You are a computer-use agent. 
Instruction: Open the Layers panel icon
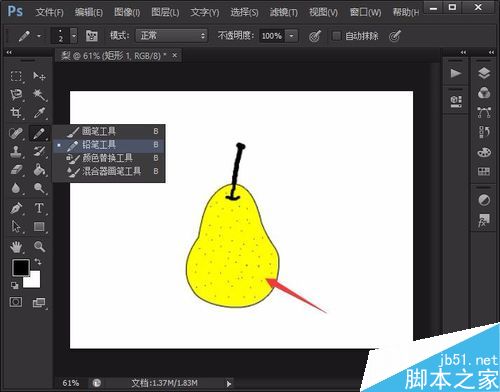point(484,73)
